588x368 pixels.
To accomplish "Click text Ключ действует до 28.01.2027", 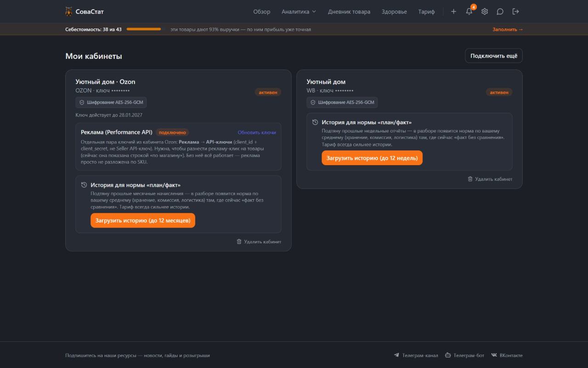I will point(109,115).
